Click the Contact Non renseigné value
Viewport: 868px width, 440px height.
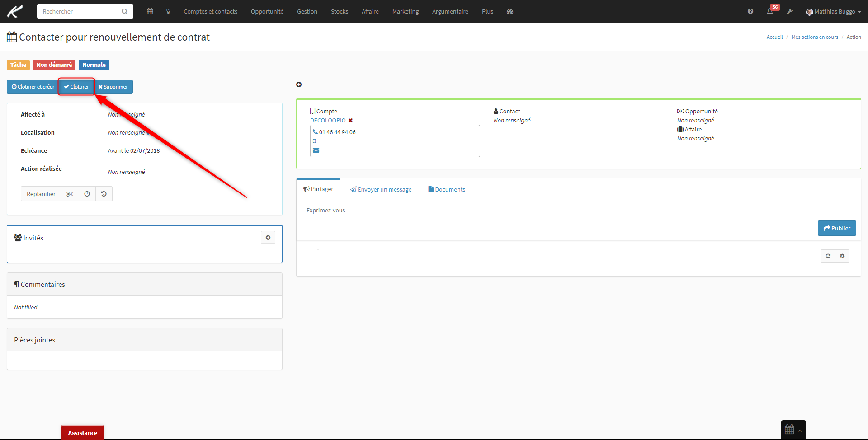512,120
